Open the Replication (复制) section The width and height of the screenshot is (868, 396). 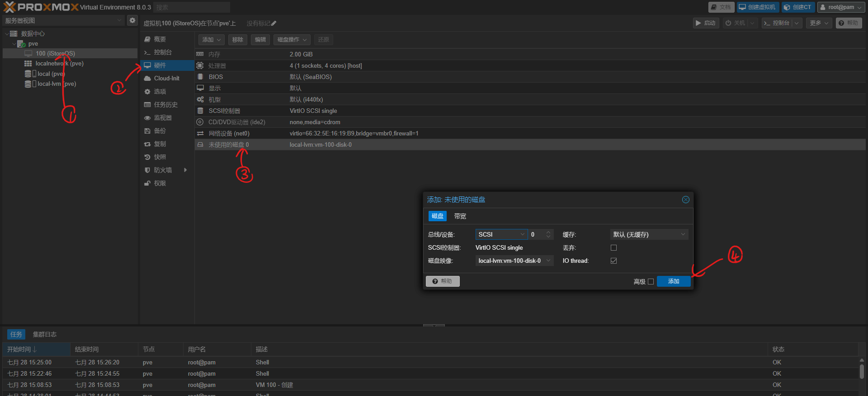(x=167, y=144)
